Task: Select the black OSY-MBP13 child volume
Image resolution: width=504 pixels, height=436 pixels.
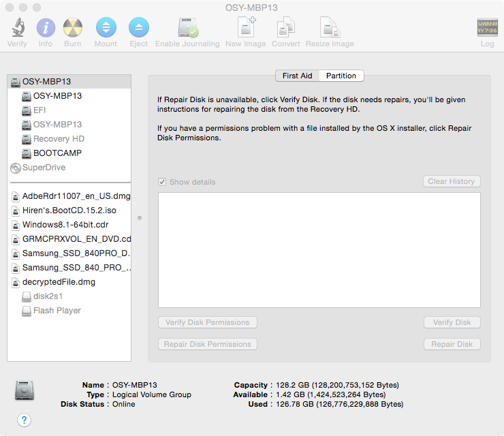Action: [69, 96]
